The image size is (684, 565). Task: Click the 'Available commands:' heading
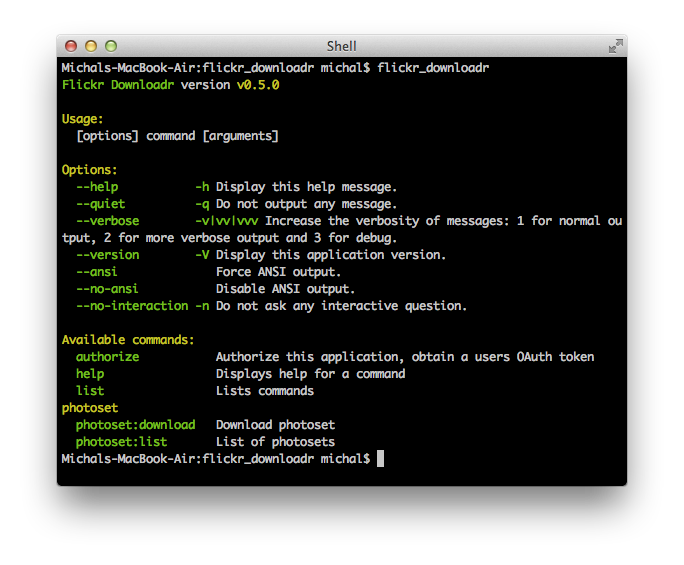(128, 340)
